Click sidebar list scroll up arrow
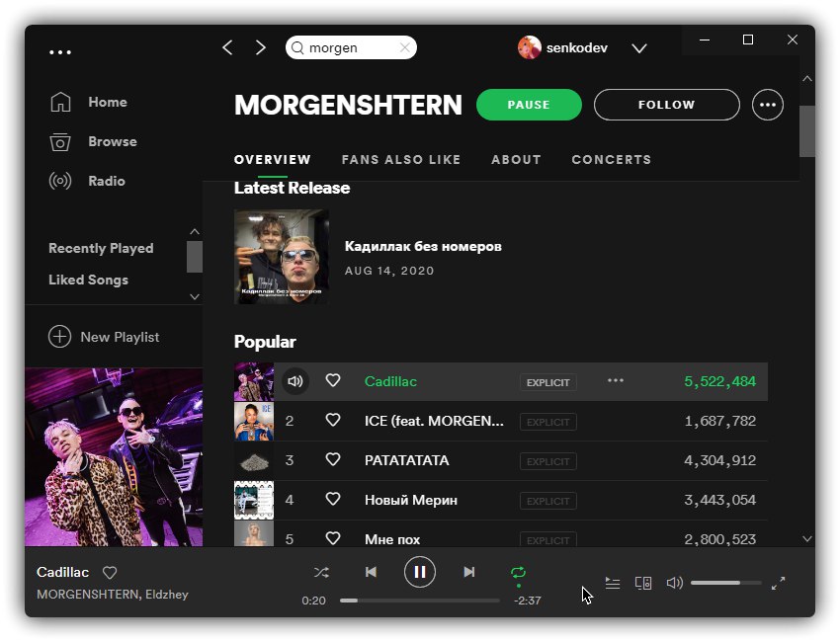The image size is (840, 642). [195, 232]
